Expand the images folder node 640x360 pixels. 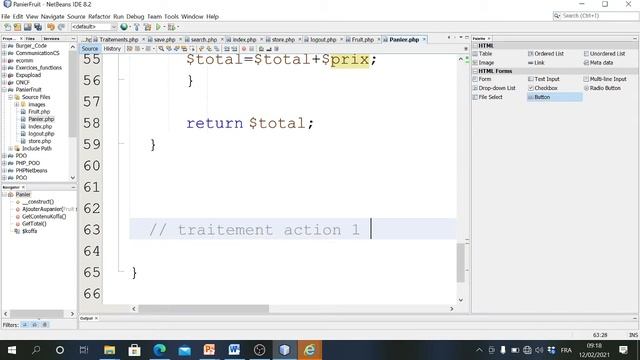click(17, 104)
